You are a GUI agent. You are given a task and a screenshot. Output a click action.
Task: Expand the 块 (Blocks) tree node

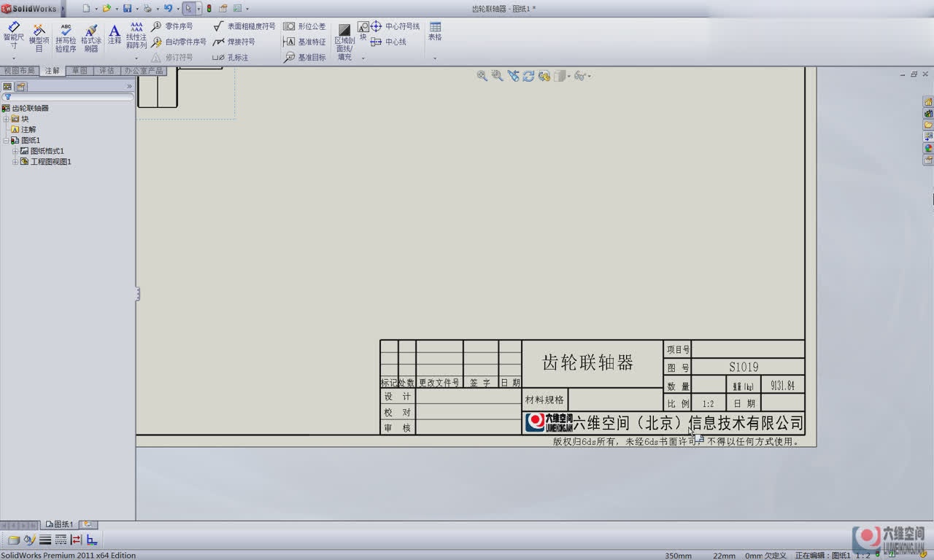pos(6,119)
